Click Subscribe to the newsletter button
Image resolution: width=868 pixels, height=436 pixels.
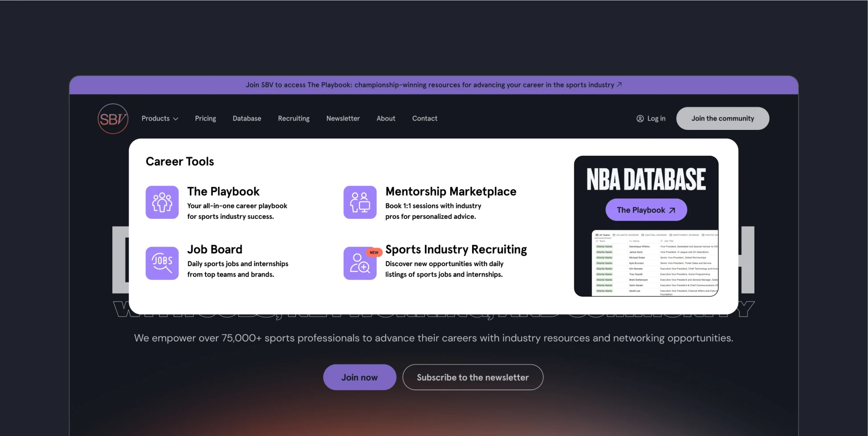click(473, 377)
